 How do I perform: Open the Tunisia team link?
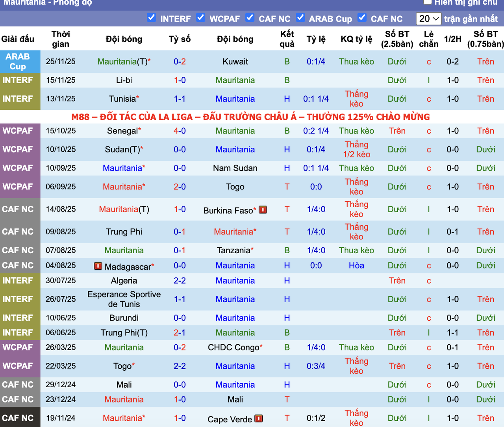(122, 99)
